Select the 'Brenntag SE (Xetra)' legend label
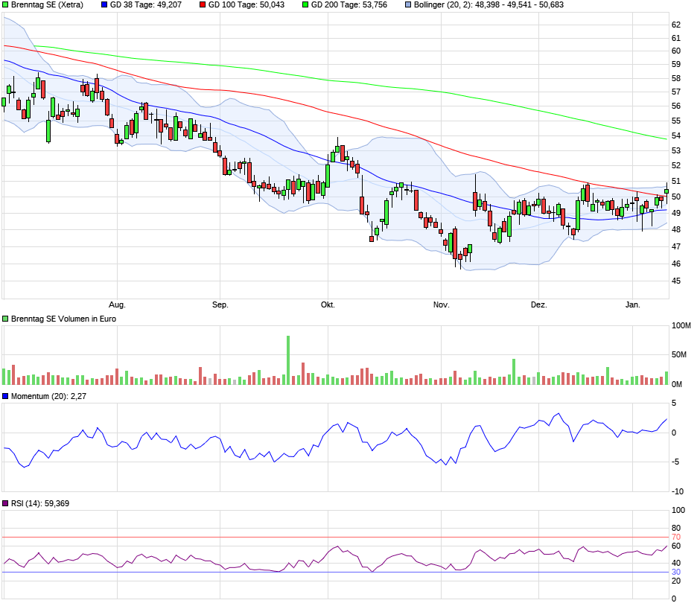This screenshot has width=700, height=606. [x=47, y=4]
